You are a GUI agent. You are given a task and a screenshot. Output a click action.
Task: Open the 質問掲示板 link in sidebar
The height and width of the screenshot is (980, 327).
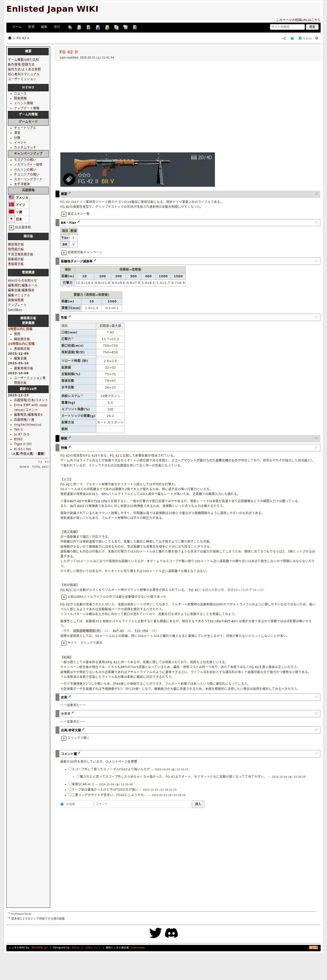coord(16,249)
